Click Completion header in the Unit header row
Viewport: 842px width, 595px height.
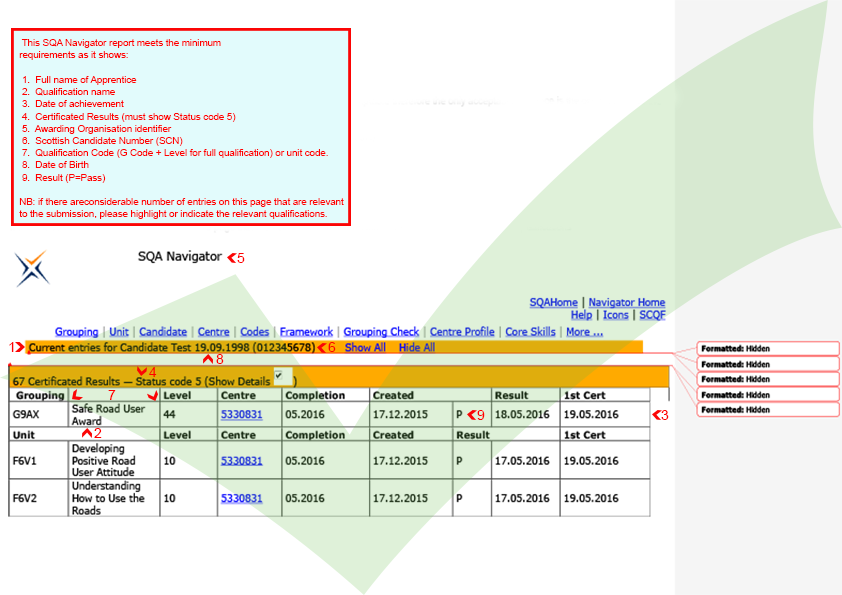pos(315,435)
